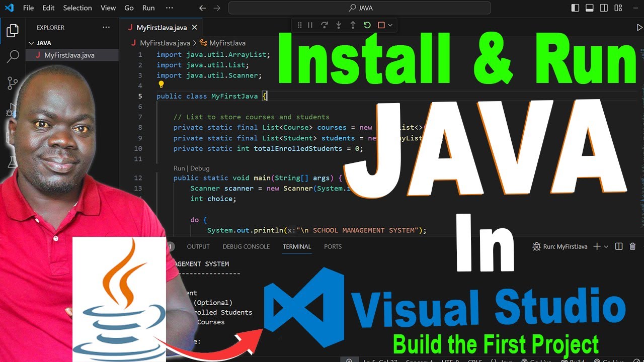Open the debug toolbar dropdown chevron
Viewport: 644px width, 362px height.
[x=390, y=25]
